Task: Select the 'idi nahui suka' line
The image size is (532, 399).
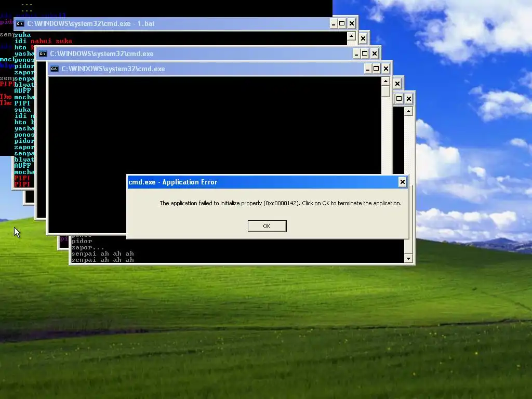Action: (43, 41)
